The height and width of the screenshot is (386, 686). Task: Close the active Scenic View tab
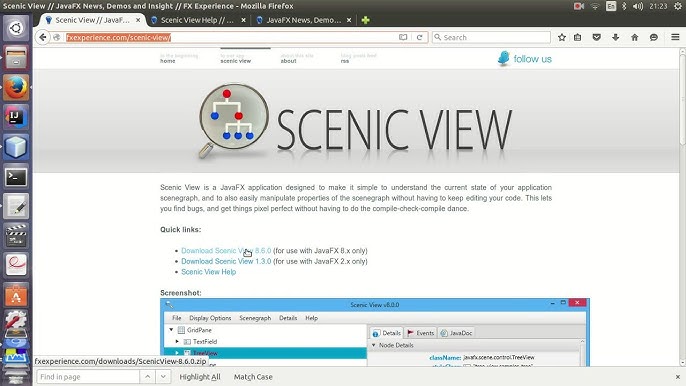pos(138,20)
